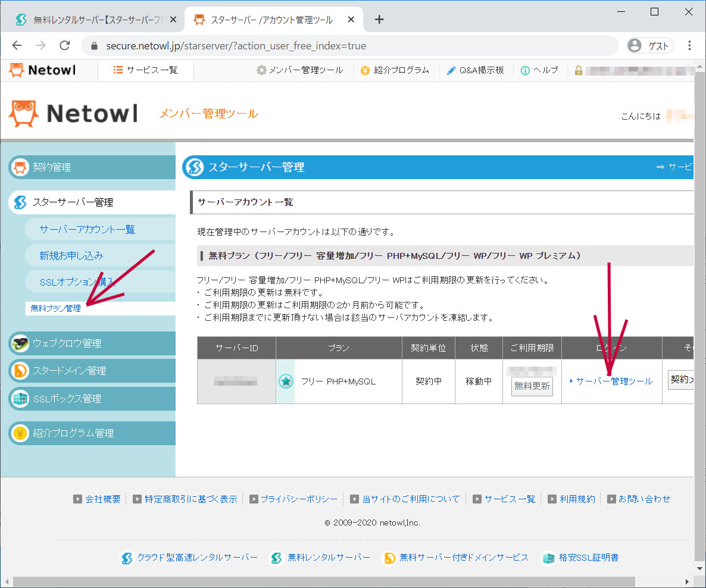The height and width of the screenshot is (588, 706).
Task: Click the small Netowl logo in top bar
Action: click(x=43, y=70)
